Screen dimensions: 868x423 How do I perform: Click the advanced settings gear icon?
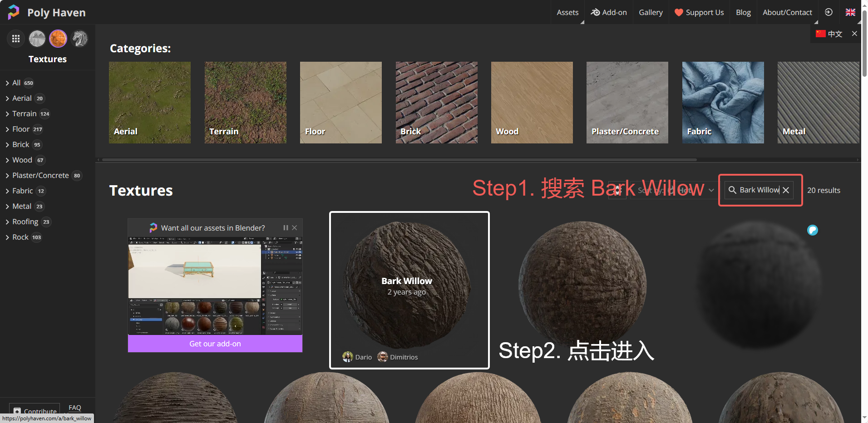pyautogui.click(x=617, y=190)
